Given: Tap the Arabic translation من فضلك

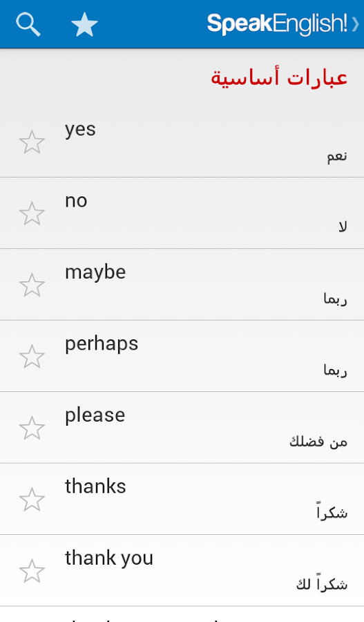Looking at the screenshot, I should tap(318, 441).
